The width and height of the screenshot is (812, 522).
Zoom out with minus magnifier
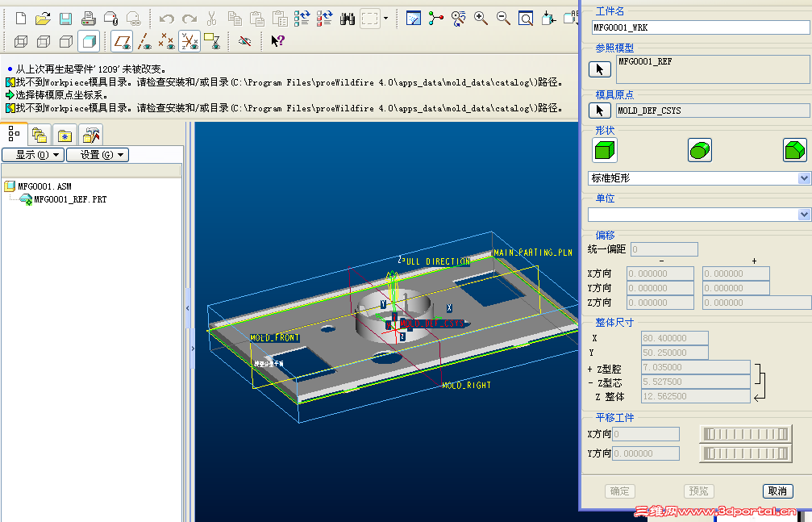(503, 19)
